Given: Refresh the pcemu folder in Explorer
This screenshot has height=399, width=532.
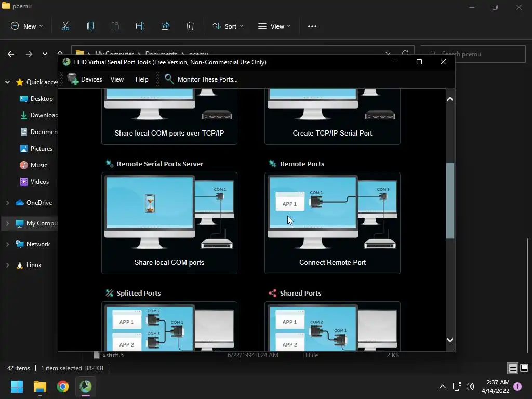Looking at the screenshot, I should (x=405, y=54).
